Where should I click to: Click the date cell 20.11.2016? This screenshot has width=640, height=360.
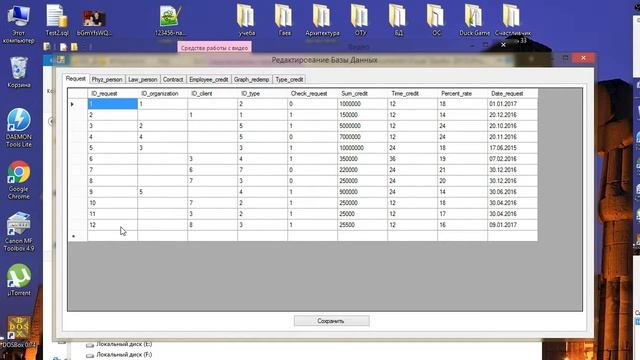point(512,137)
